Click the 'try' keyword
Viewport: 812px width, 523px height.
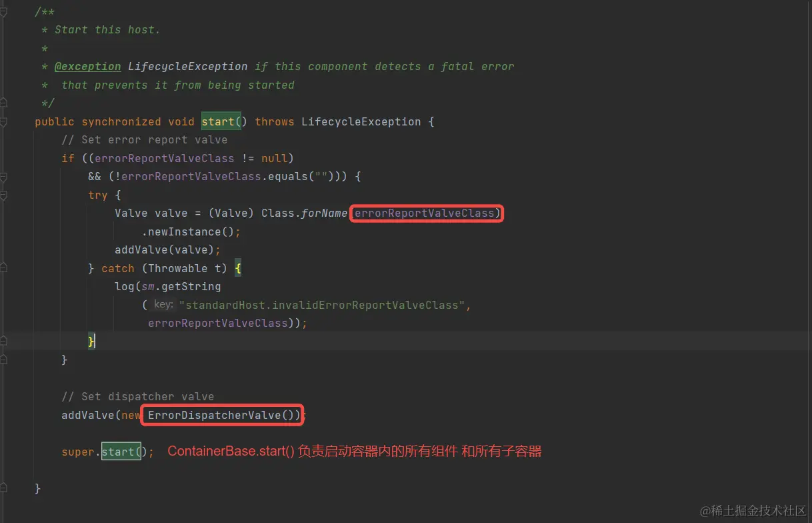pyautogui.click(x=98, y=195)
